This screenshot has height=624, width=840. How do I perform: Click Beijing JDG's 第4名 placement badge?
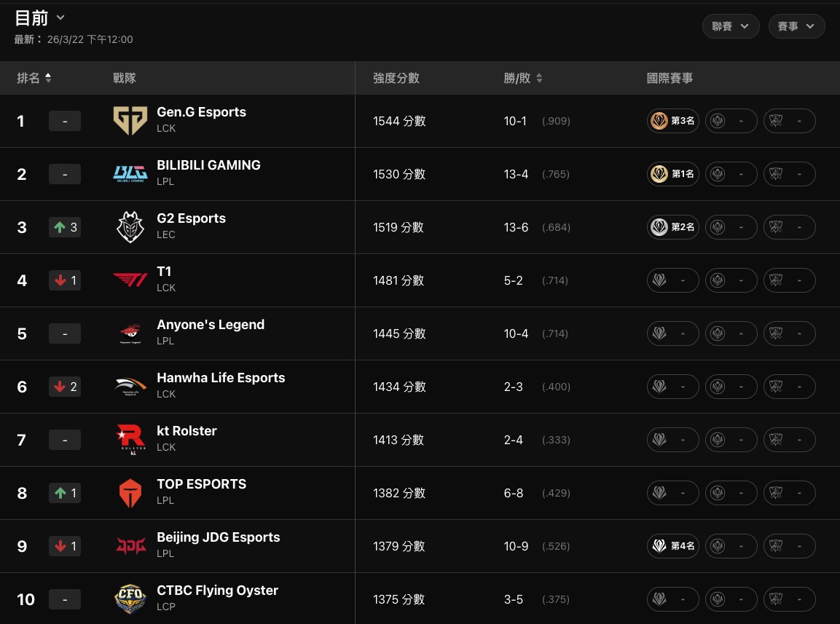click(673, 546)
